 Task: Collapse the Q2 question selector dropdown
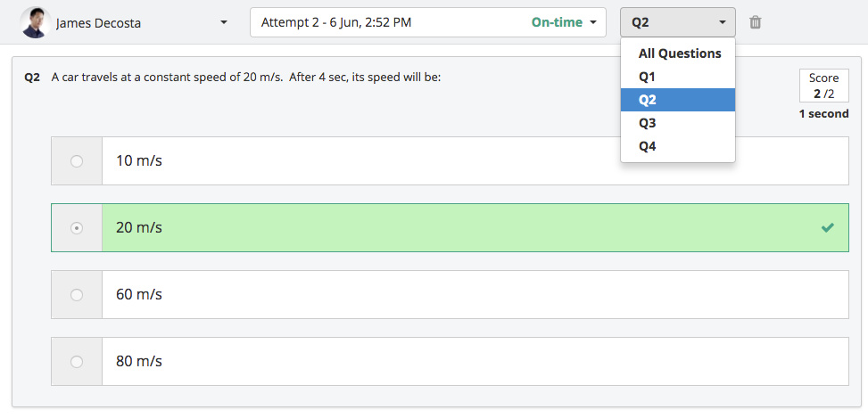[x=678, y=22]
